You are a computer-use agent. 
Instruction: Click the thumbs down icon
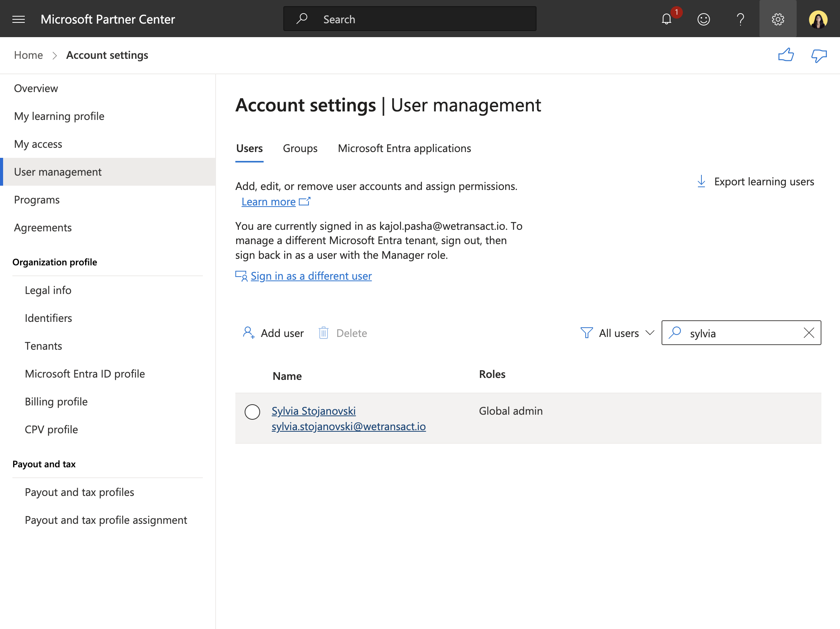tap(819, 56)
